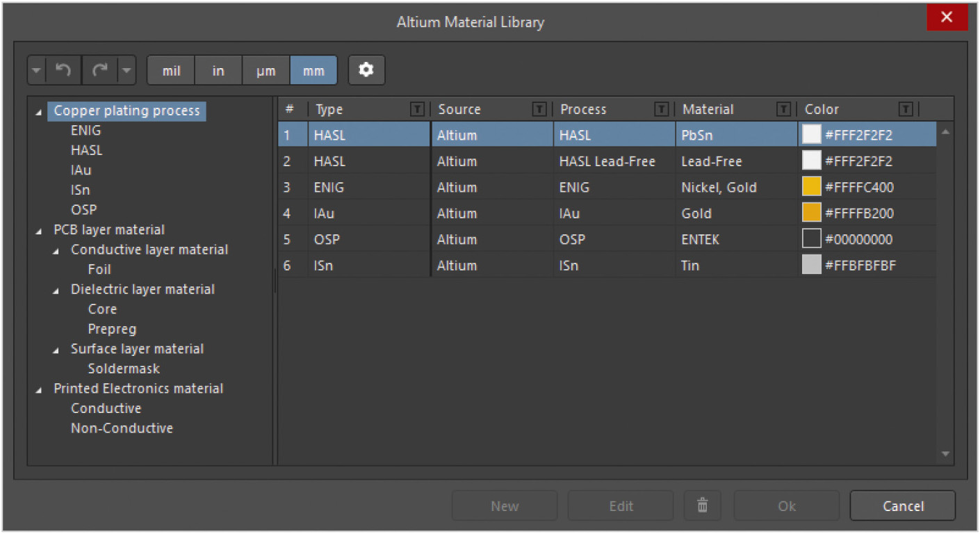
Task: Select HASL in the tree
Action: click(x=86, y=150)
